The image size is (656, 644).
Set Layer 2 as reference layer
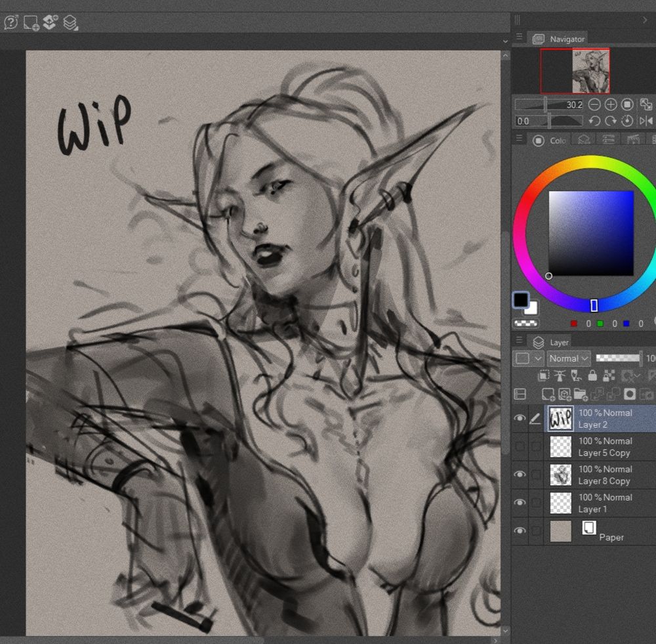[560, 376]
